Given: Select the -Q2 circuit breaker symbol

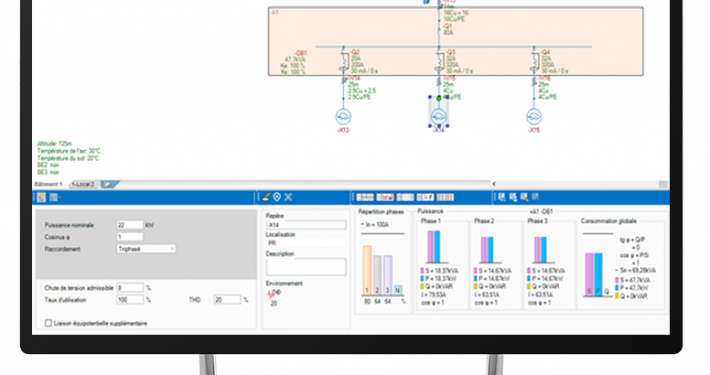Looking at the screenshot, I should coord(344,61).
